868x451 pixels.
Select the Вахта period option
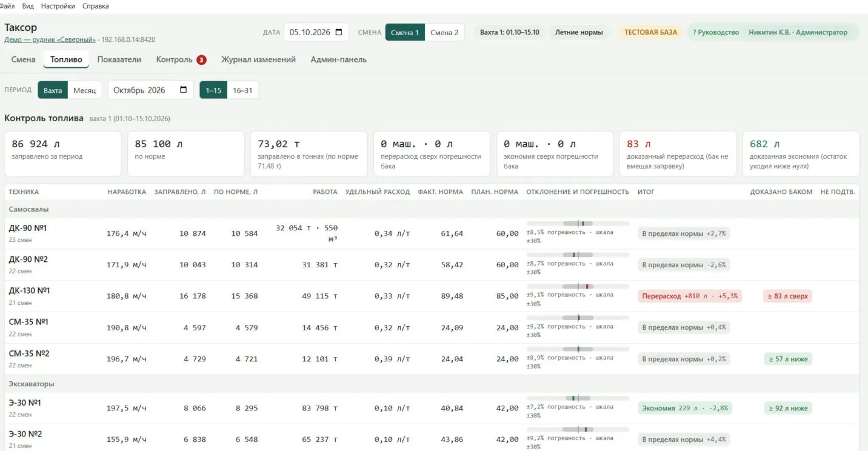tap(53, 90)
